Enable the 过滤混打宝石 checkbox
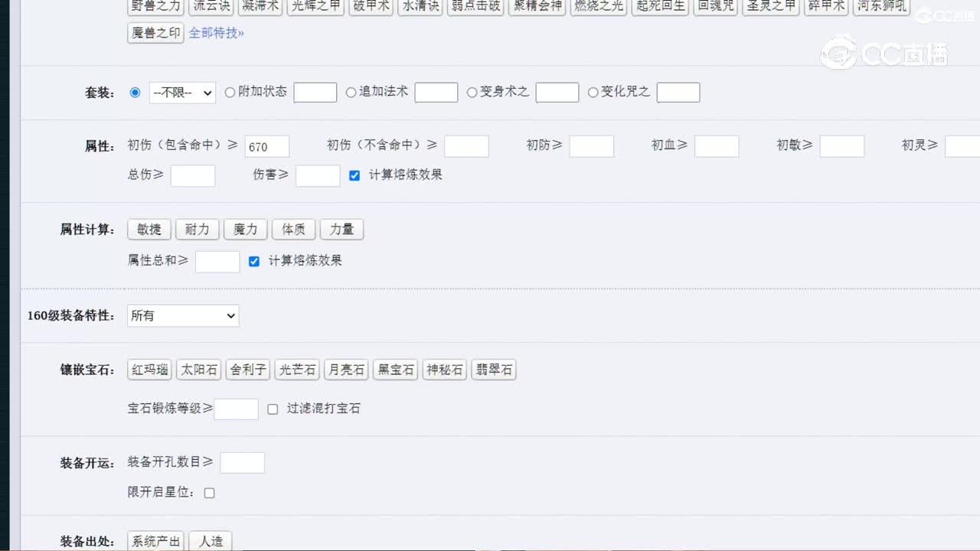The image size is (980, 551). click(273, 409)
